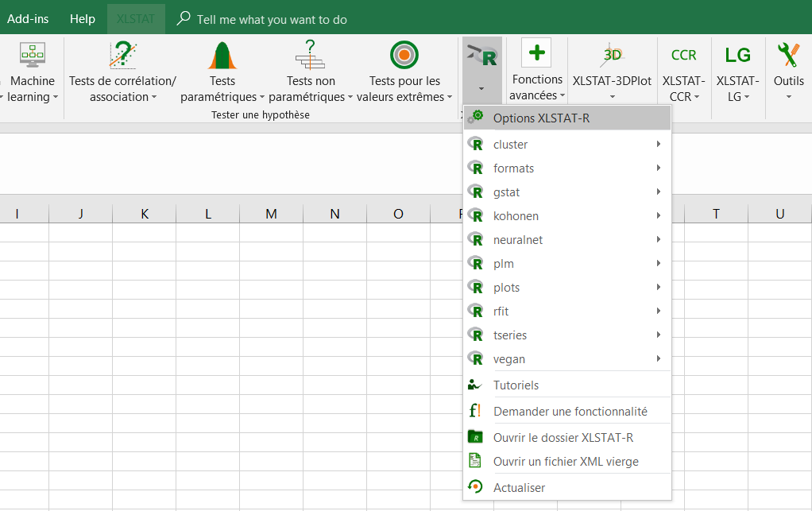Open the Outils wrench icon
Screen dimensions: 812x511
coord(788,55)
